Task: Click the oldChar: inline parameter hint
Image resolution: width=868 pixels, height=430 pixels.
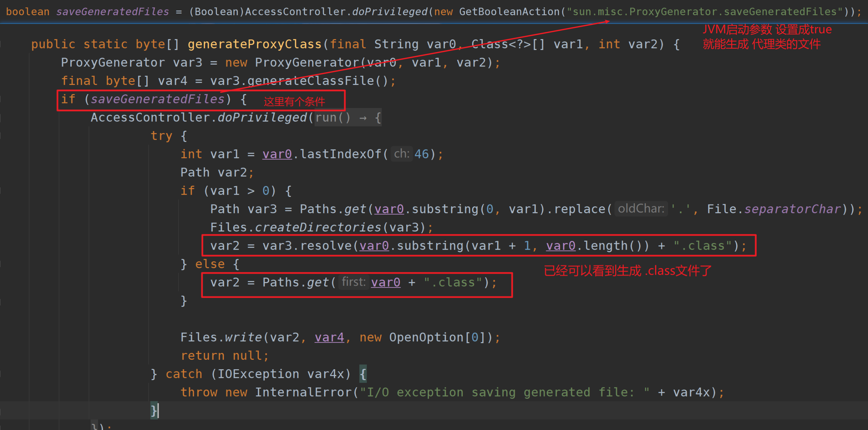Action: tap(641, 209)
